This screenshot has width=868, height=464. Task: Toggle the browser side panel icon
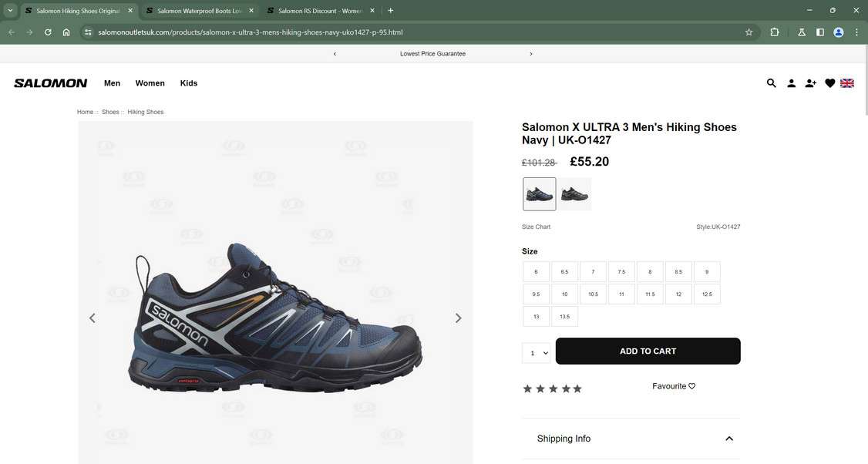tap(820, 32)
